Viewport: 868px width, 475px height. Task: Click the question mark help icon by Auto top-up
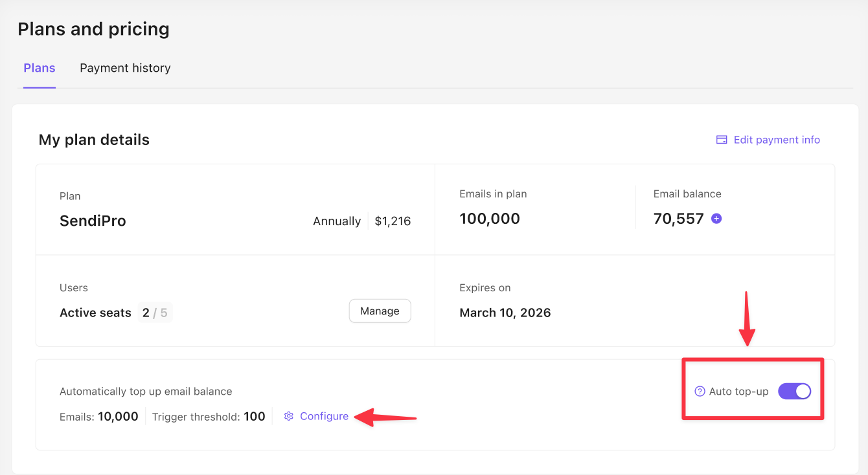pyautogui.click(x=700, y=392)
